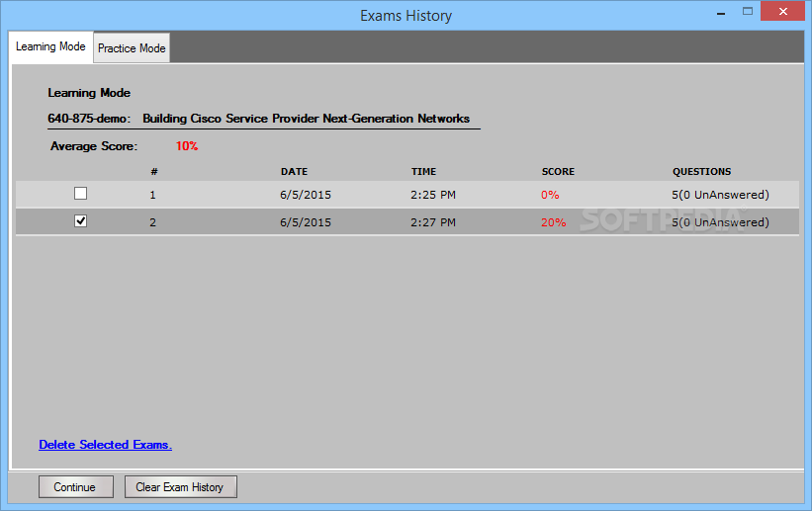Click questions count in exam 2 row
The height and width of the screenshot is (511, 812).
pos(720,222)
